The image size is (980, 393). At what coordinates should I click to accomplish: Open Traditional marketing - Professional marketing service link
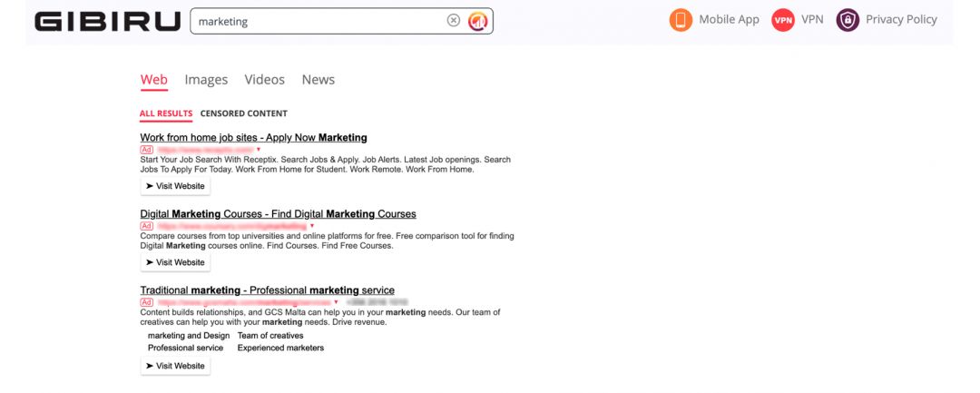click(267, 290)
